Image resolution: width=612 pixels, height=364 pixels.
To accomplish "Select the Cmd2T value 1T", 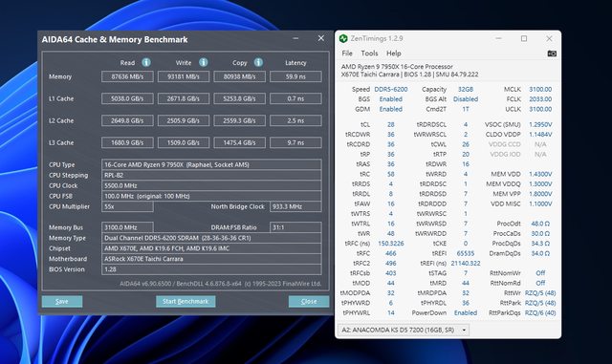I will point(466,109).
